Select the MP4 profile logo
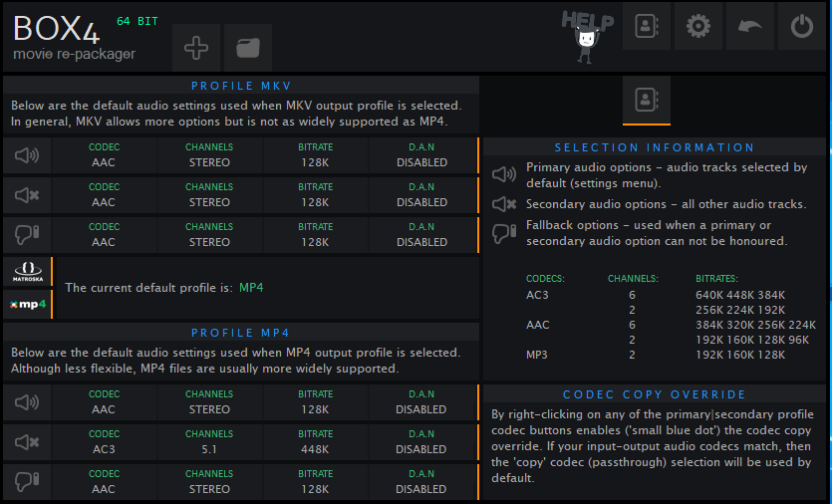Screen dimensions: 832x504 click(27, 303)
